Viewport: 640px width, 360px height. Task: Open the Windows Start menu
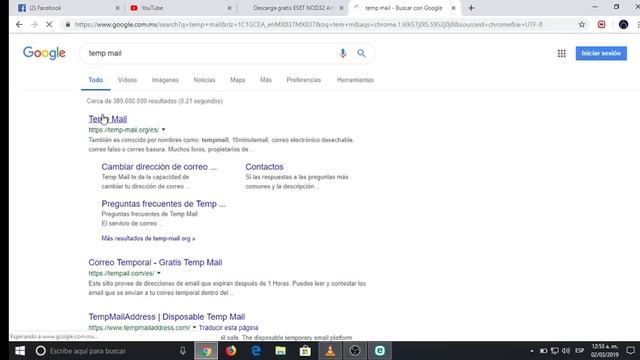pyautogui.click(x=20, y=351)
